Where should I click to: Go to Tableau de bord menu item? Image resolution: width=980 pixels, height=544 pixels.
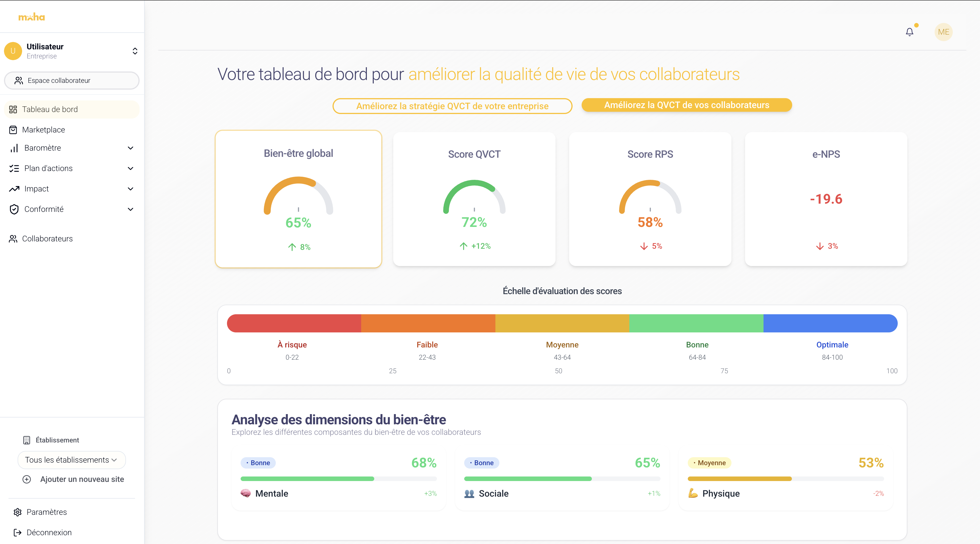[x=50, y=109]
